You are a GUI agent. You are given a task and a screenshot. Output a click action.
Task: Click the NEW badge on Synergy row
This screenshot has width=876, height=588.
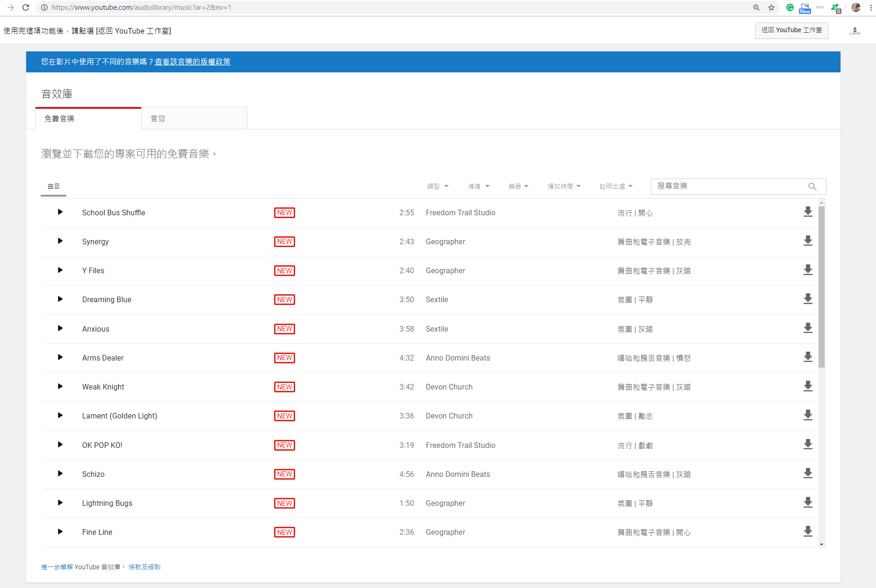tap(284, 241)
